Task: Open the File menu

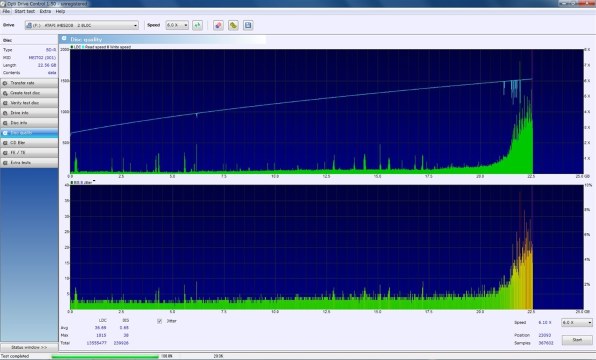Action: 6,11
